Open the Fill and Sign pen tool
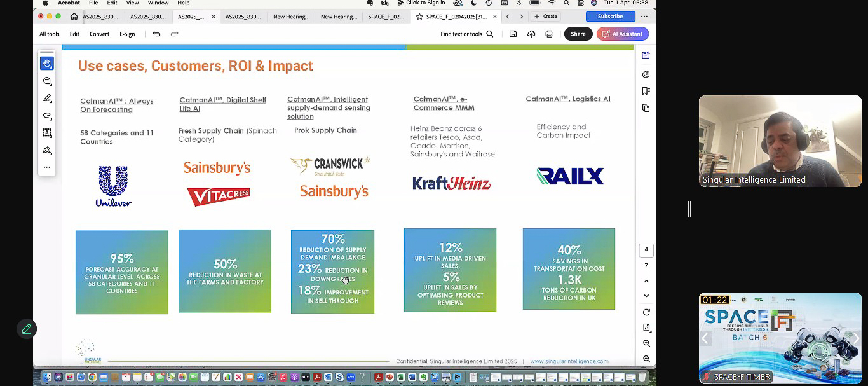This screenshot has height=386, width=868. (46, 151)
